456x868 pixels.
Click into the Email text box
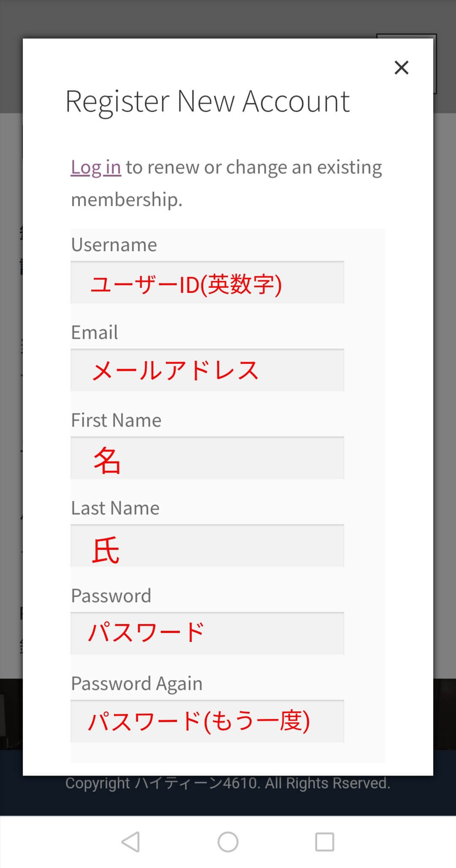tap(207, 370)
